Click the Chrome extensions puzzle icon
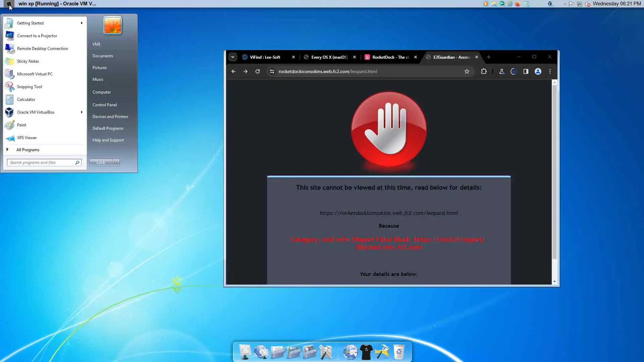The height and width of the screenshot is (362, 644). click(x=484, y=71)
